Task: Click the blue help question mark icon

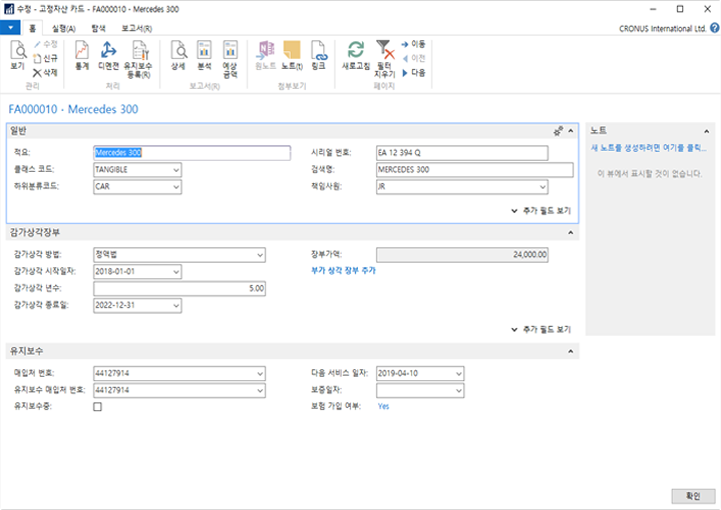Action: (714, 28)
